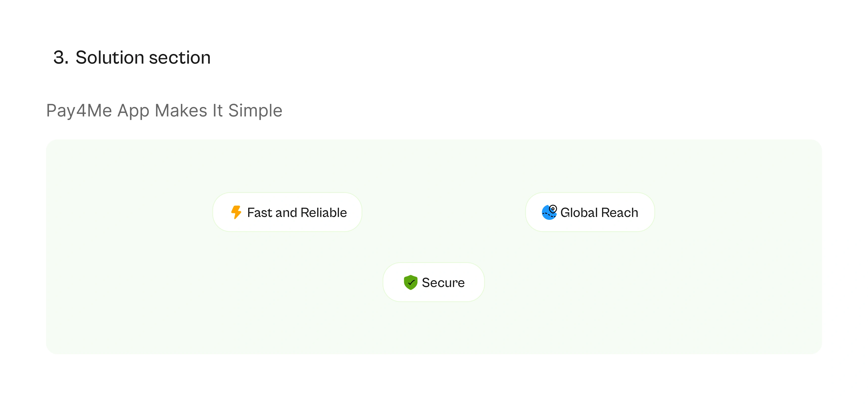This screenshot has width=868, height=405.
Task: Click the word "It" in the subtitle
Action: [217, 111]
